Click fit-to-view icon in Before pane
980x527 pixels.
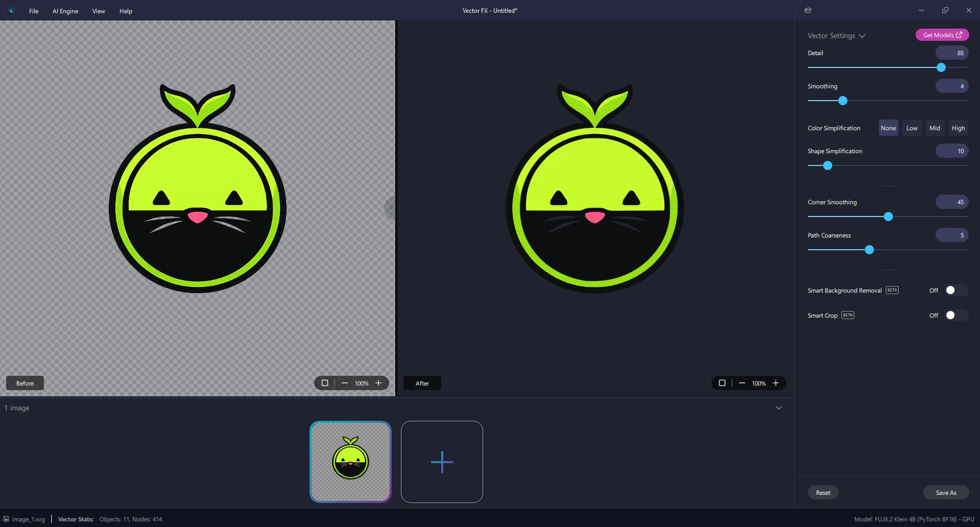tap(325, 383)
